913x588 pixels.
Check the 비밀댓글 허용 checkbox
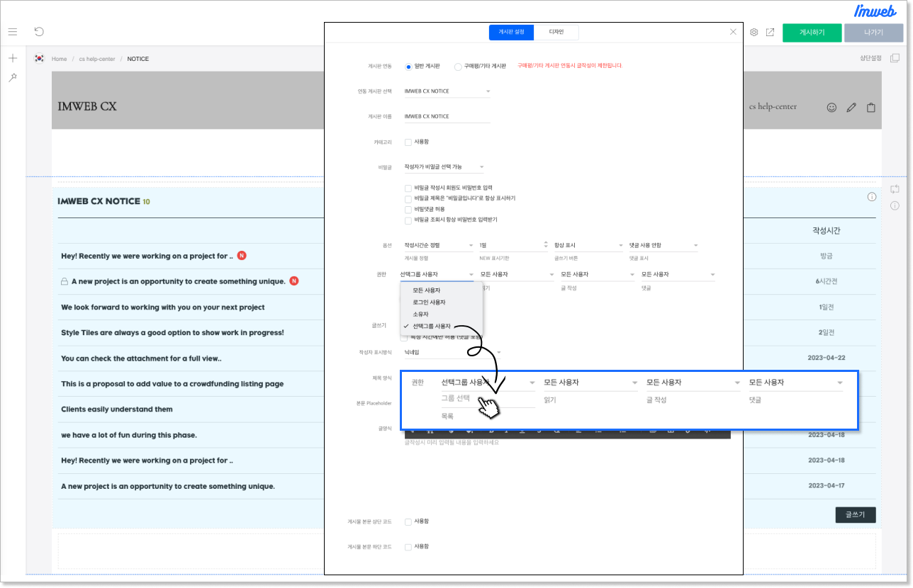(x=408, y=210)
